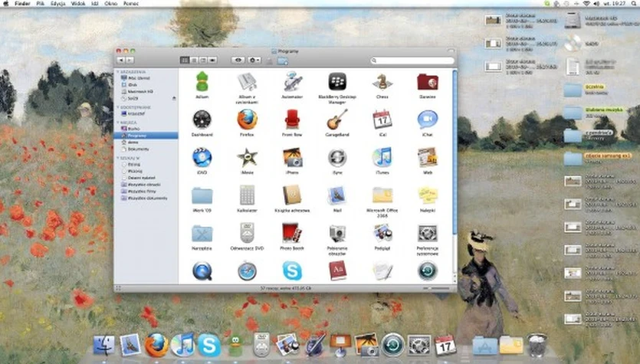Open the Firefox app in Programy
The height and width of the screenshot is (364, 640).
pyautogui.click(x=247, y=120)
